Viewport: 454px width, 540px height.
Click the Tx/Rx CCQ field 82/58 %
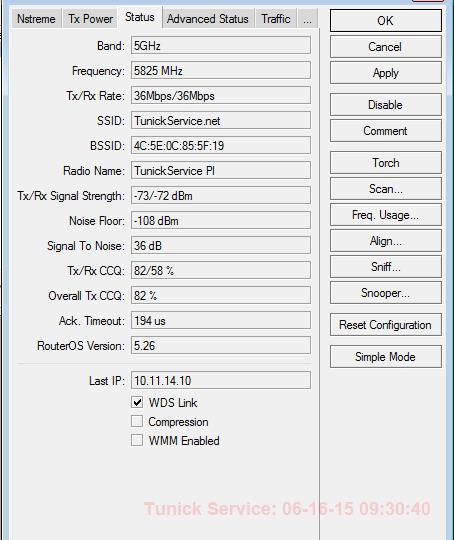pos(221,270)
